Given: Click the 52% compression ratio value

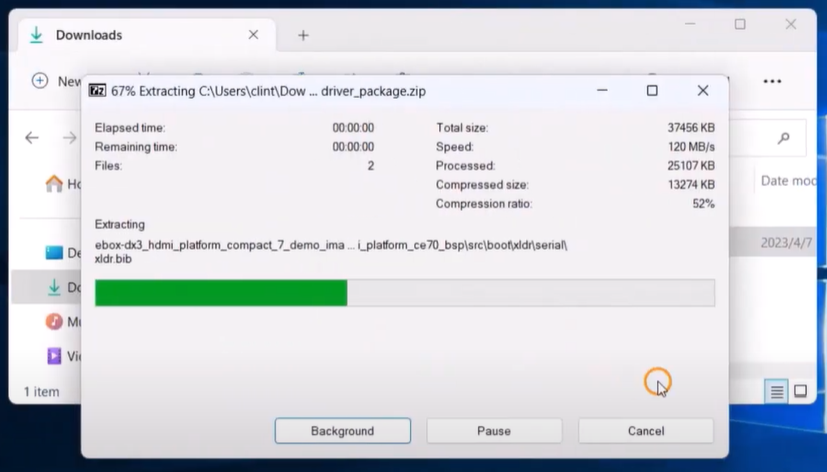Looking at the screenshot, I should [704, 204].
